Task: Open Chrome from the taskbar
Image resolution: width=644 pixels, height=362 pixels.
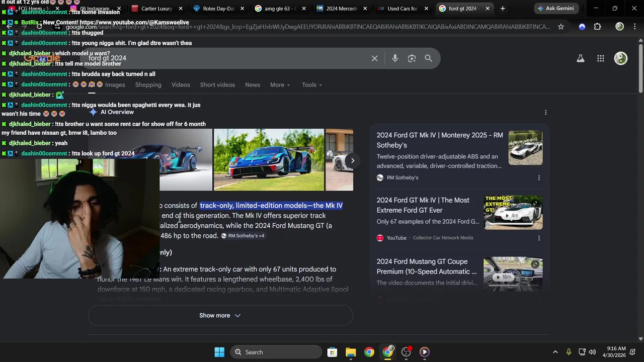Action: [x=369, y=352]
